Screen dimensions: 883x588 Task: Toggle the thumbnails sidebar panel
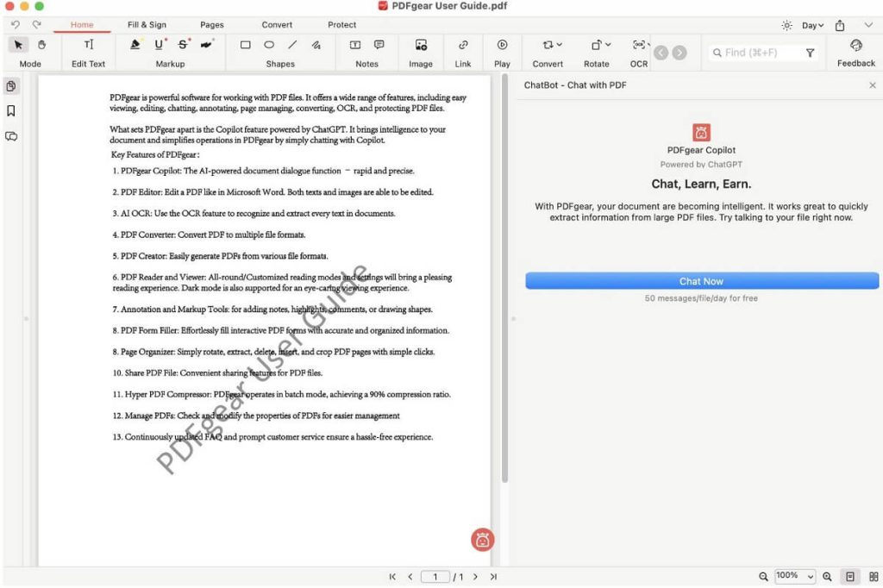(11, 86)
